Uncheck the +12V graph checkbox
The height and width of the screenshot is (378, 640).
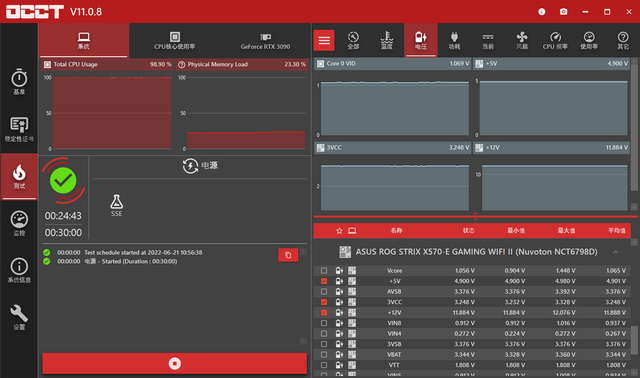click(x=324, y=313)
